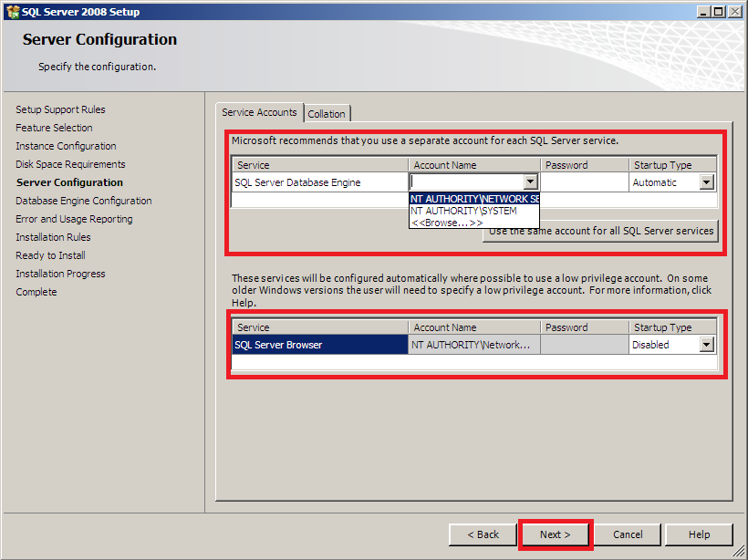Screen dimensions: 748x560
Task: Click the SQL Server Setup title bar icon
Action: tap(13, 12)
